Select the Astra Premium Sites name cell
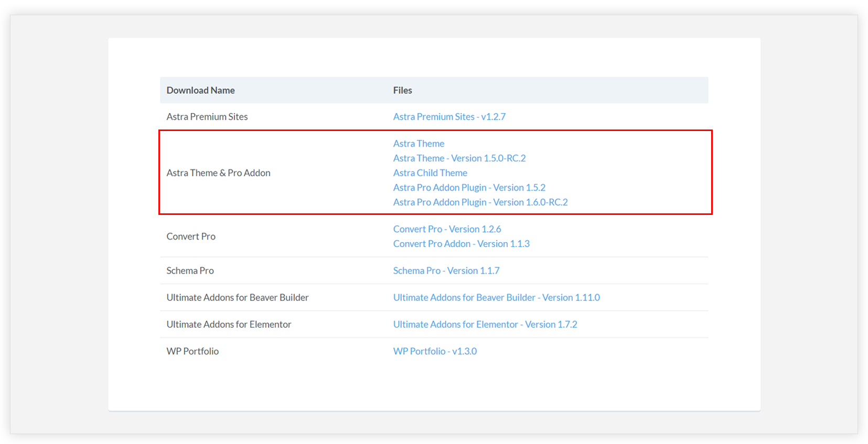This screenshot has height=444, width=868. pyautogui.click(x=207, y=116)
